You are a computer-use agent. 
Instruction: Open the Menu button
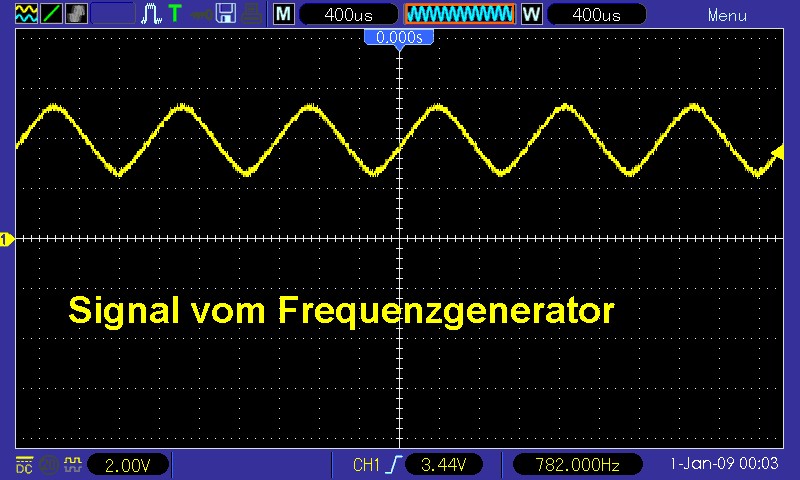point(727,15)
